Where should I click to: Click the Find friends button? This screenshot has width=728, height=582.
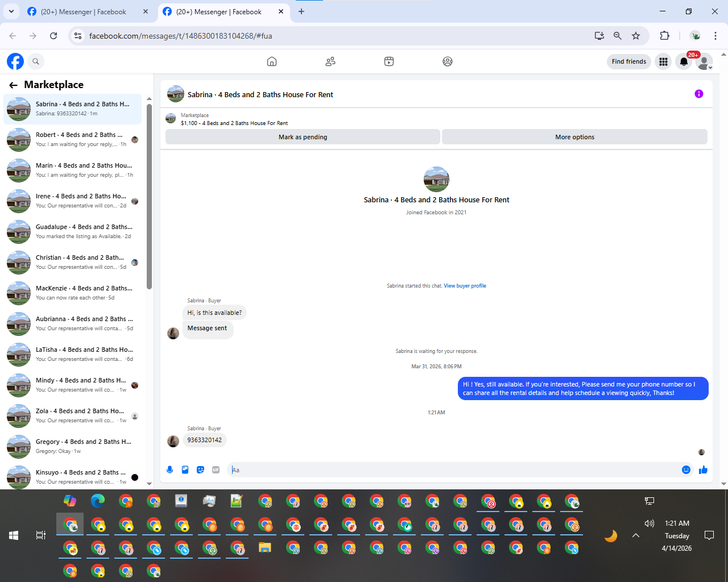coord(629,61)
